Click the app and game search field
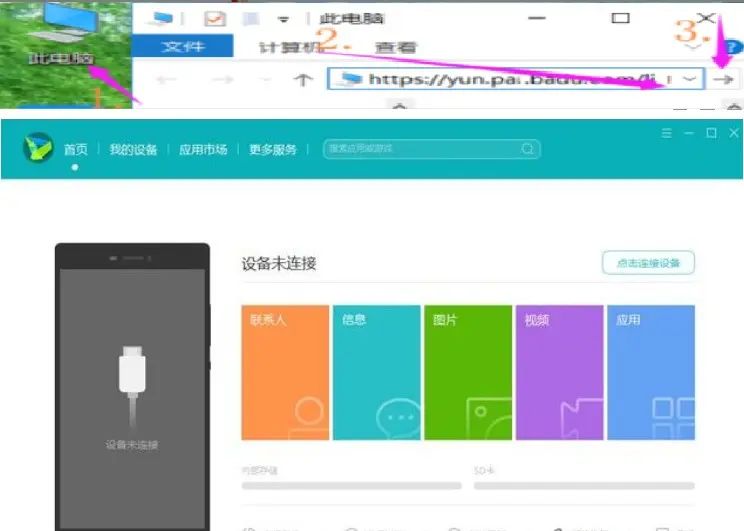The height and width of the screenshot is (531, 744). 431,149
